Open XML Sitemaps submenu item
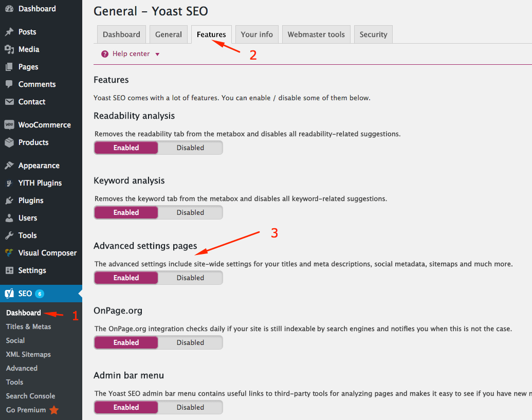Viewport: 532px width, 420px height. (28, 355)
